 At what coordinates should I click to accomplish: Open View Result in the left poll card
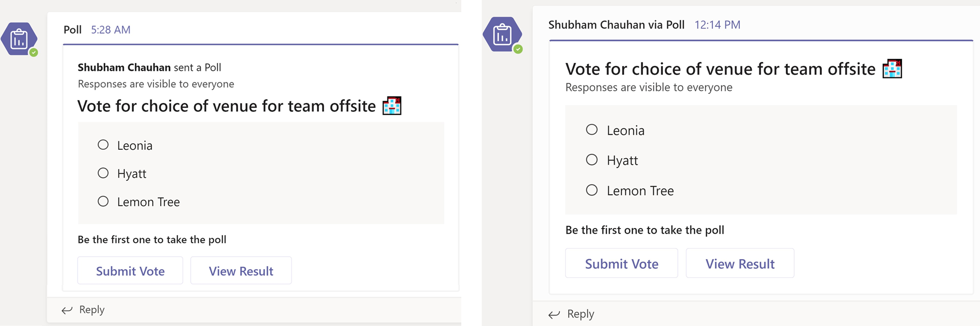coord(241,271)
